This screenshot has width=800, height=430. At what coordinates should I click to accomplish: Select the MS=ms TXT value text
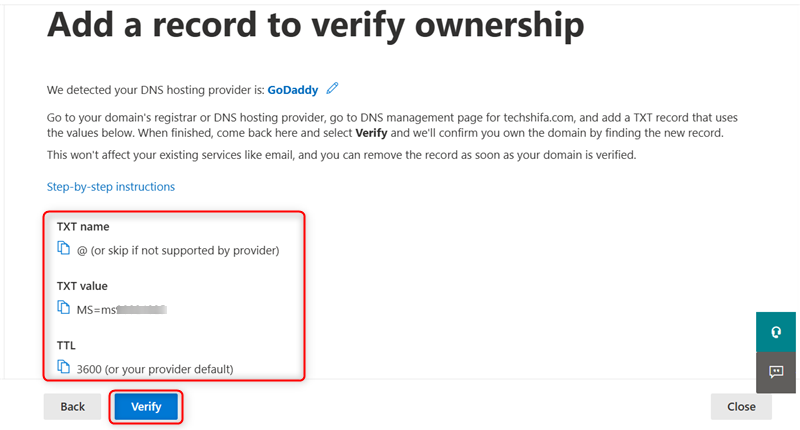[120, 310]
